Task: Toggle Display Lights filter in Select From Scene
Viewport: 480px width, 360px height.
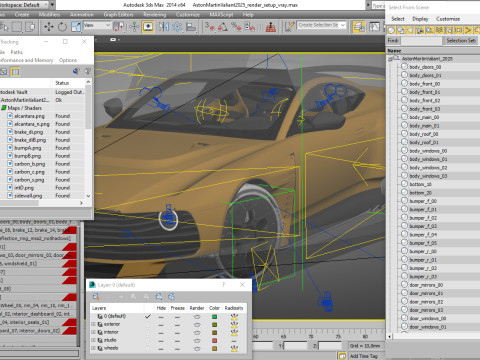Action: 410,31
